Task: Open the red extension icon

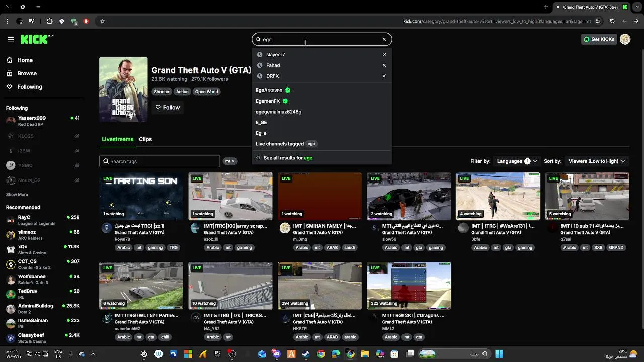Action: (x=86, y=21)
